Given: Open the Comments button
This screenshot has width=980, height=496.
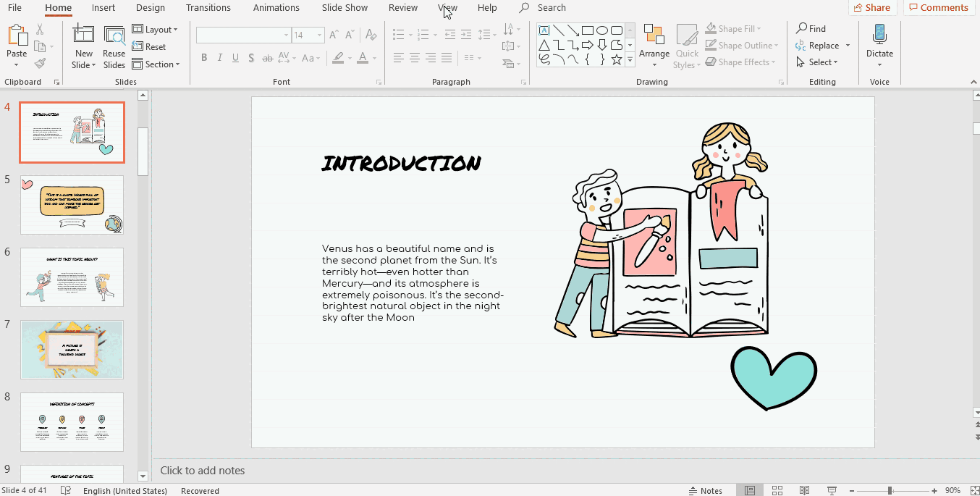Looking at the screenshot, I should 939,8.
